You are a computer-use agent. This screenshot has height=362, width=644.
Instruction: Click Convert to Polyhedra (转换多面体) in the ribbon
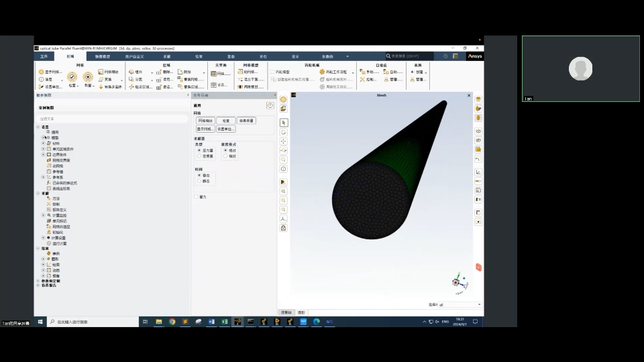coord(110,87)
